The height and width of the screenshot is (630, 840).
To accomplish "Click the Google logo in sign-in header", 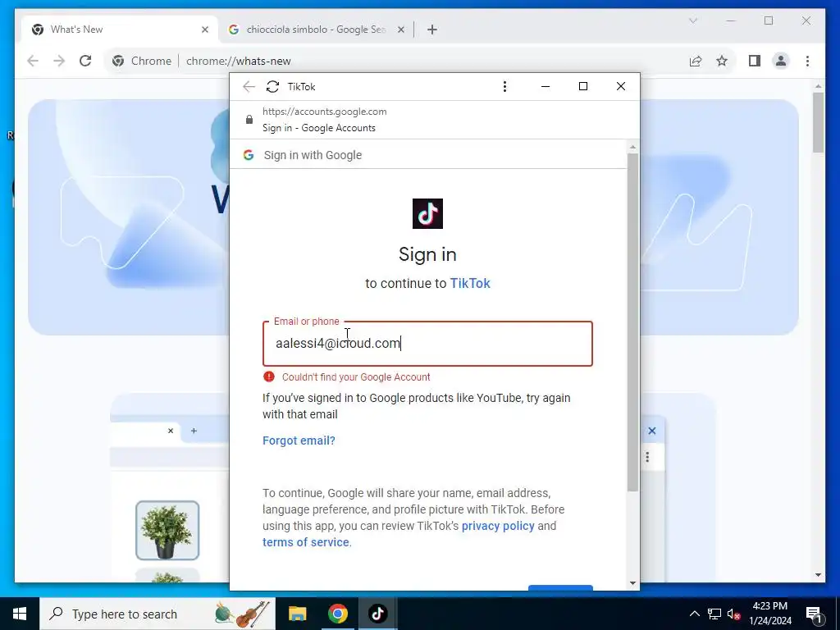I will 249,155.
